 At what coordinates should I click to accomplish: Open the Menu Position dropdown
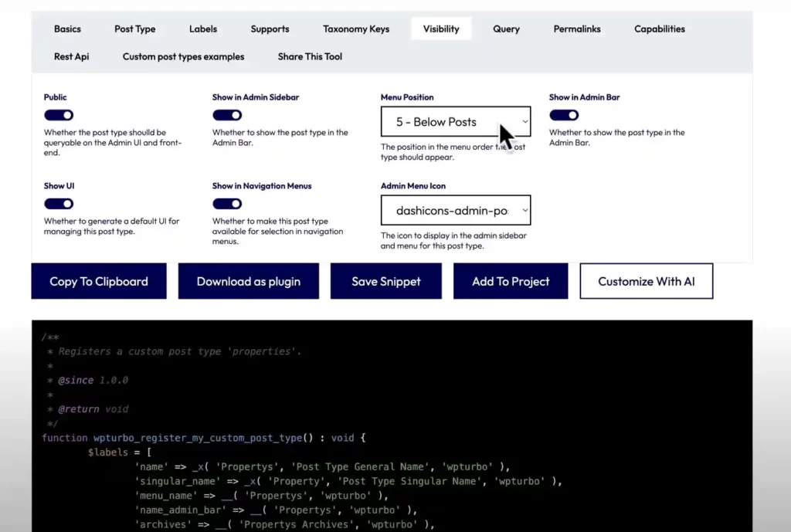point(456,121)
